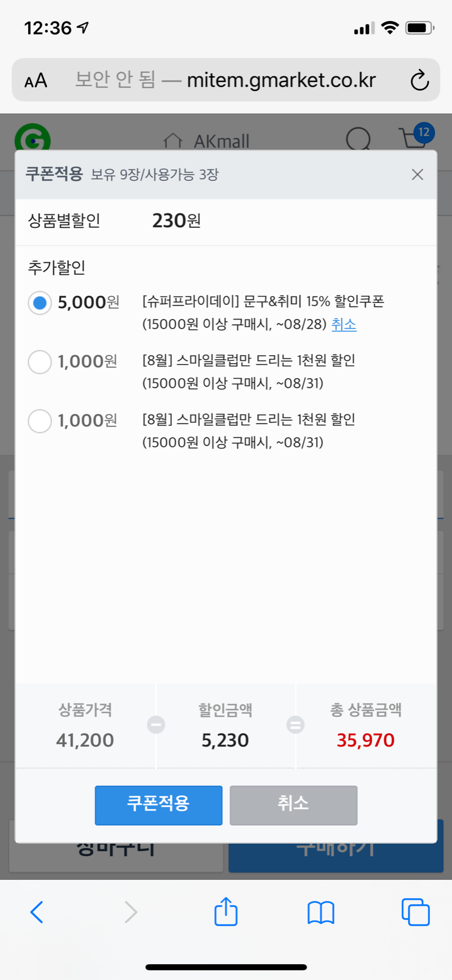The height and width of the screenshot is (980, 452).
Task: Apply coupon with blue 쿠폰적용 button
Action: pyautogui.click(x=158, y=805)
